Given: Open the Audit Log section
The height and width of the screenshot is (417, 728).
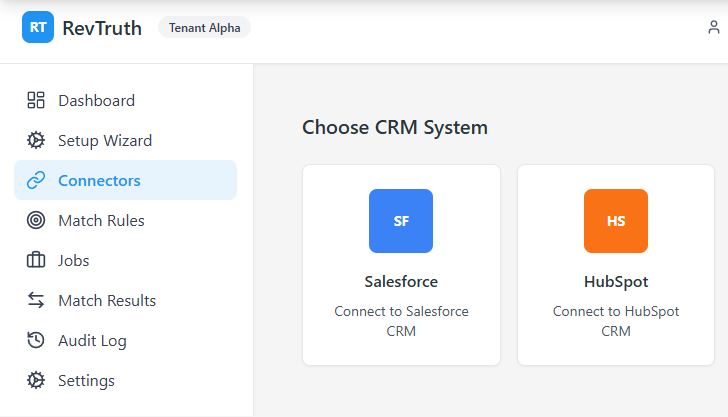Looking at the screenshot, I should pos(92,340).
